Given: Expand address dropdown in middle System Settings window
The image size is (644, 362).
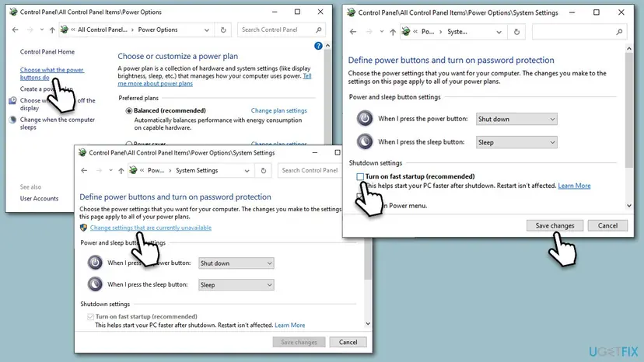Looking at the screenshot, I should (247, 171).
